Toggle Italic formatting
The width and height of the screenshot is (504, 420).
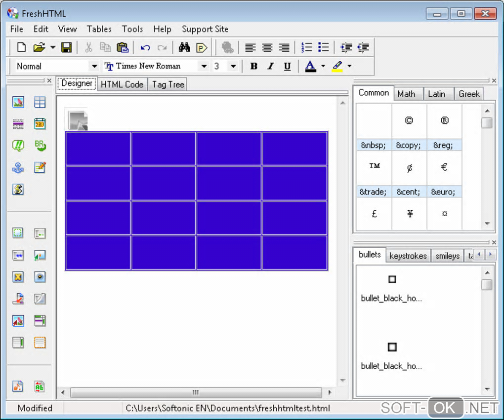point(270,66)
